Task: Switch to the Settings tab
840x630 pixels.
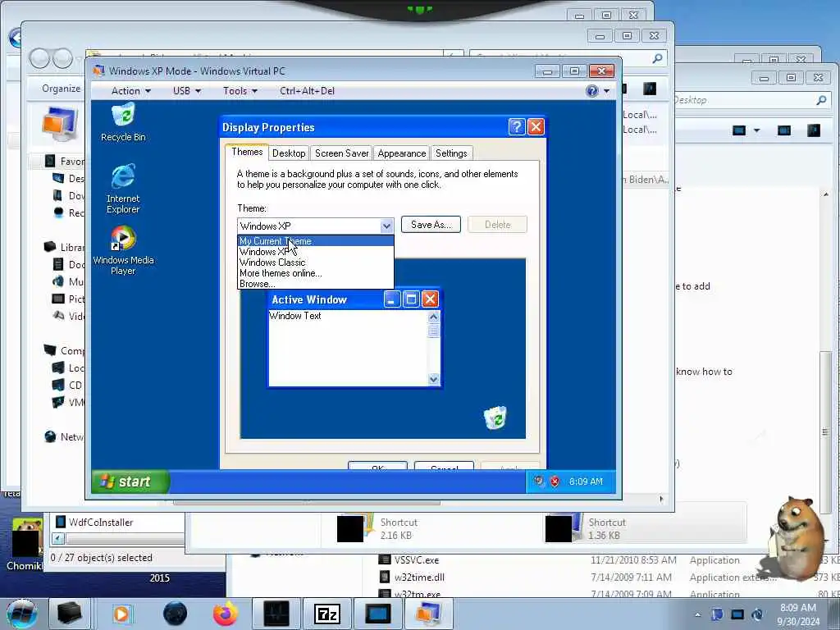Action: (451, 153)
